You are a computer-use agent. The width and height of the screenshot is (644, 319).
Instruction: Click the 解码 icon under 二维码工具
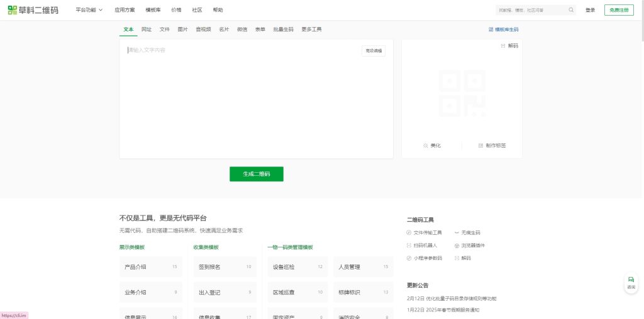pos(457,258)
